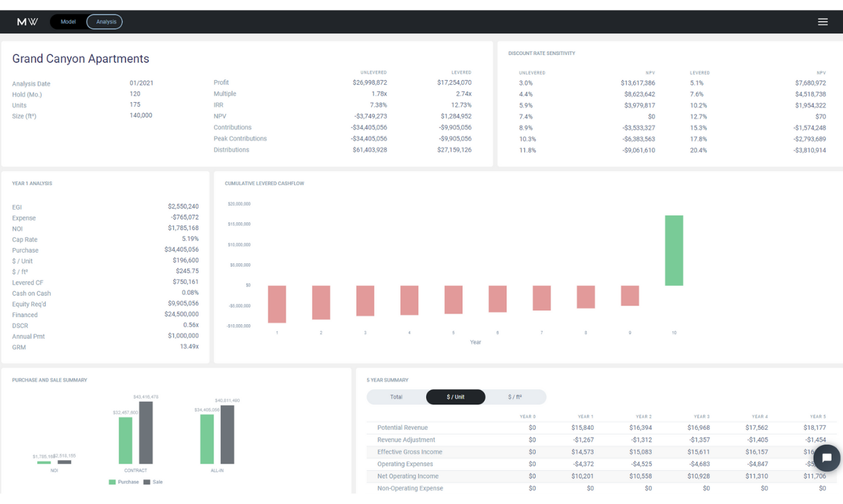Click the Annual Pmt value $1,000,000

pyautogui.click(x=183, y=336)
